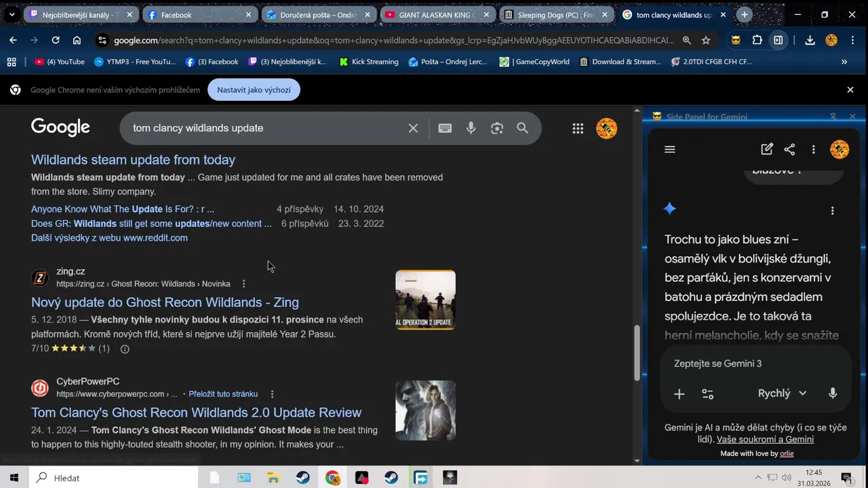Open Nový update do Ghost Recon Wildlands - Zing
Screen dimensions: 868x488
point(165,302)
